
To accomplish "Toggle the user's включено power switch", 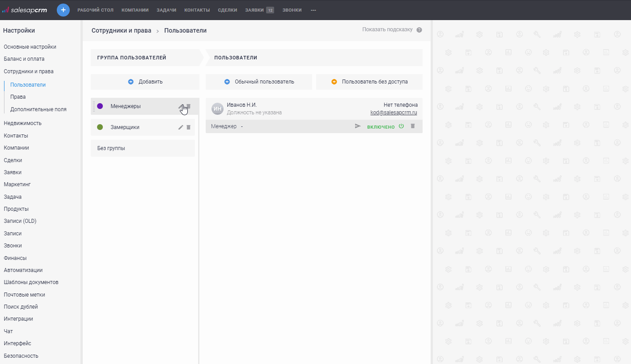I will click(401, 126).
